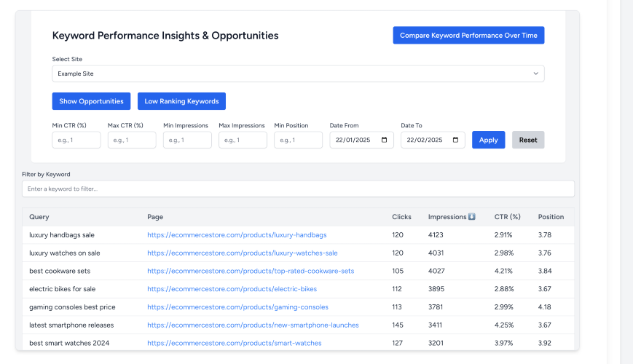Select query 'best smart watches 2024'
Screen dimensions: 633x364
[x=69, y=343]
